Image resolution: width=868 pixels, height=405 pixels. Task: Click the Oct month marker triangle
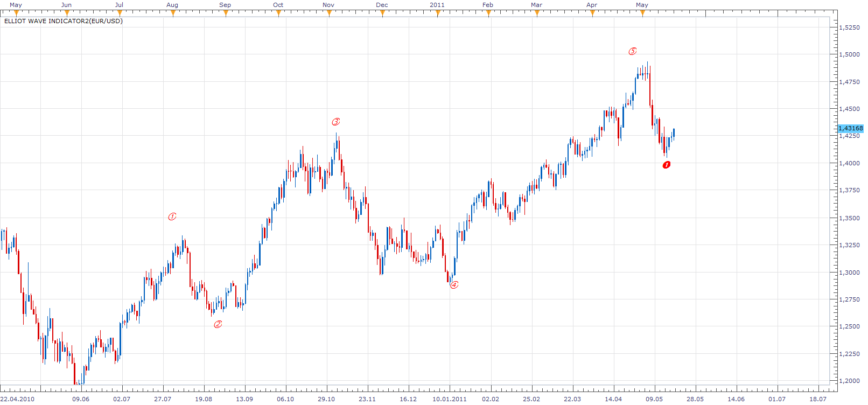(278, 13)
